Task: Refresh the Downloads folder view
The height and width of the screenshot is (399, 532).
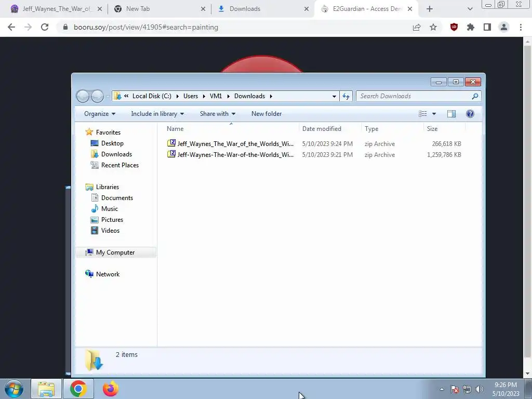Action: tap(345, 96)
